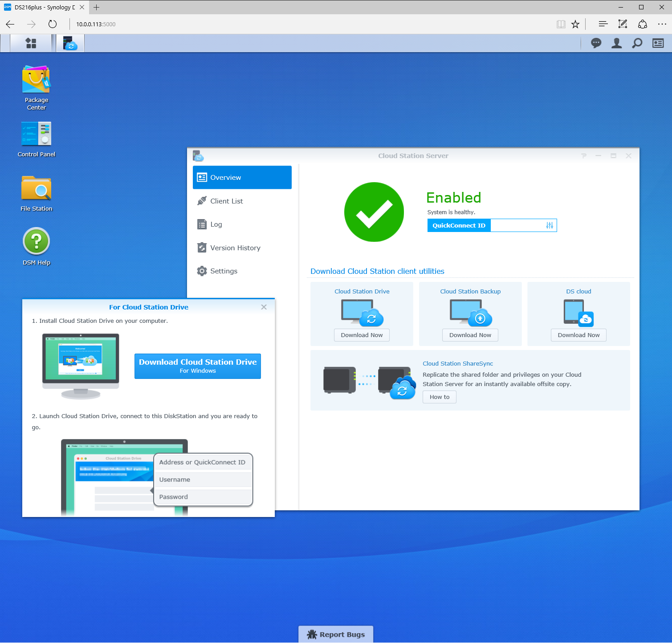
Task: Add page to favorites star icon
Action: tap(575, 24)
